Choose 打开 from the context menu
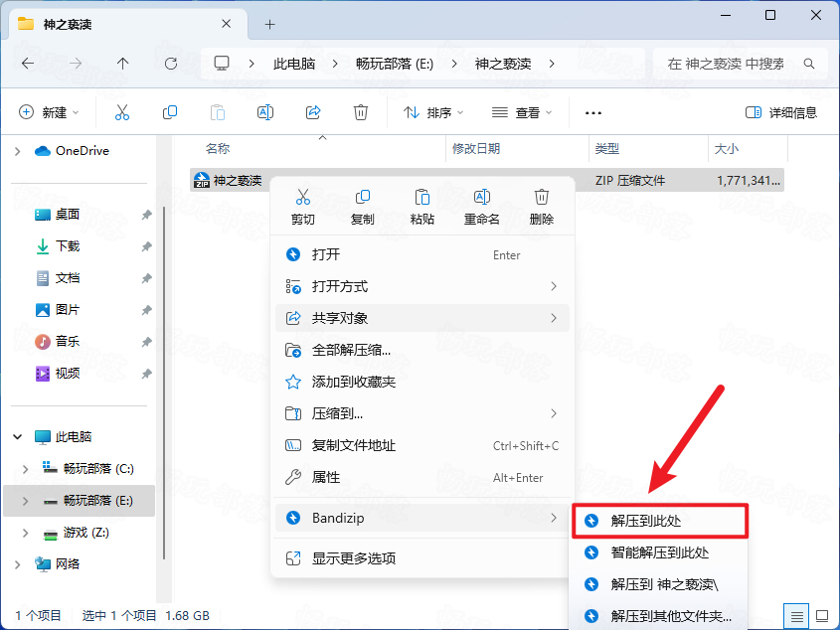 [422, 254]
